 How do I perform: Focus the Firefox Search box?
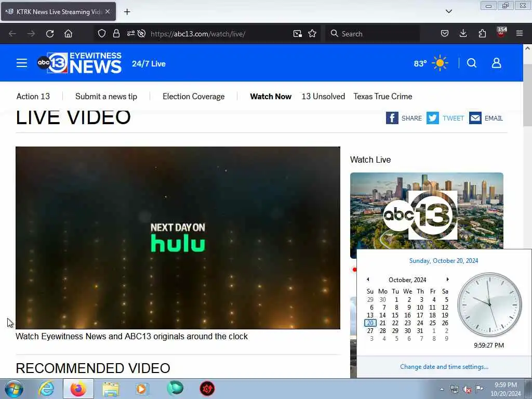click(x=373, y=34)
